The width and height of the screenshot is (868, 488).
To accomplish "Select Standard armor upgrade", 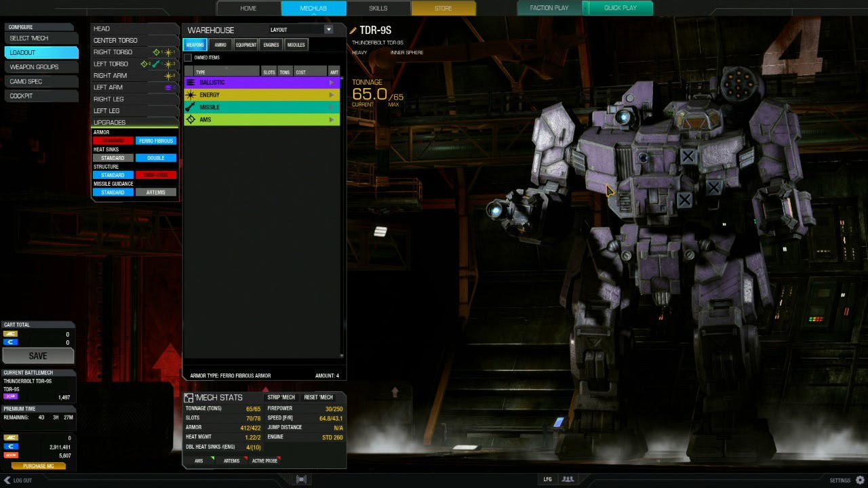I will tap(113, 141).
